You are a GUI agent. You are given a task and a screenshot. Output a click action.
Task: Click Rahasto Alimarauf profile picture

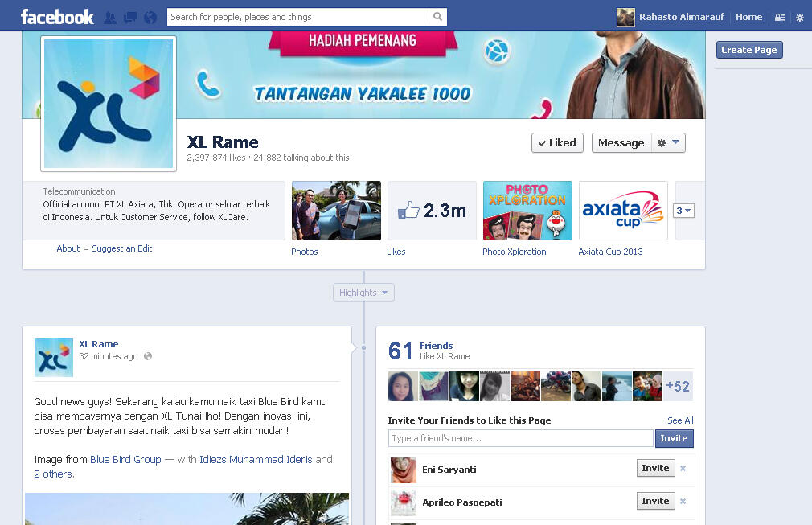(625, 17)
